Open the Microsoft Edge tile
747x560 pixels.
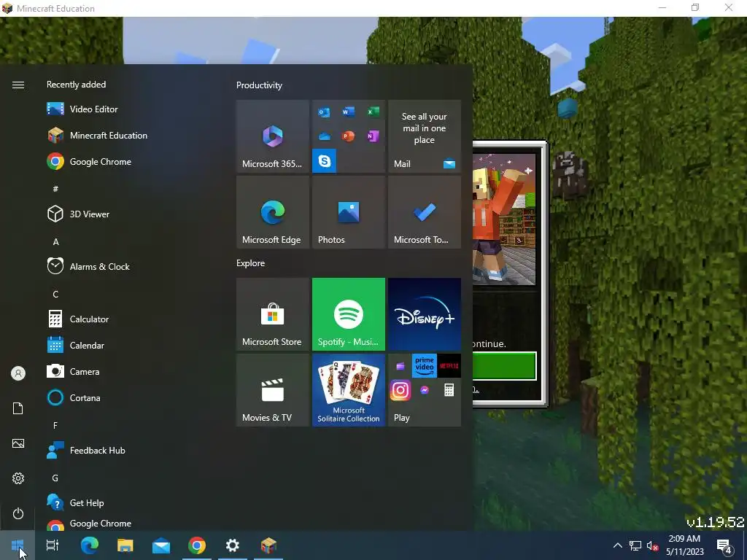(x=273, y=212)
